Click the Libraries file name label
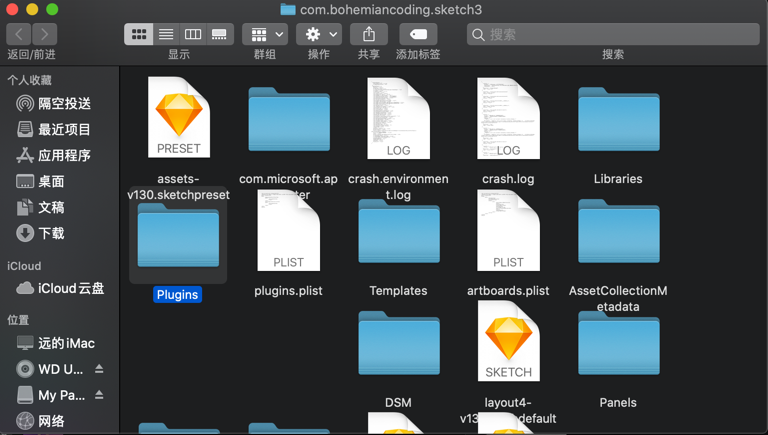Image resolution: width=768 pixels, height=435 pixels. 618,179
